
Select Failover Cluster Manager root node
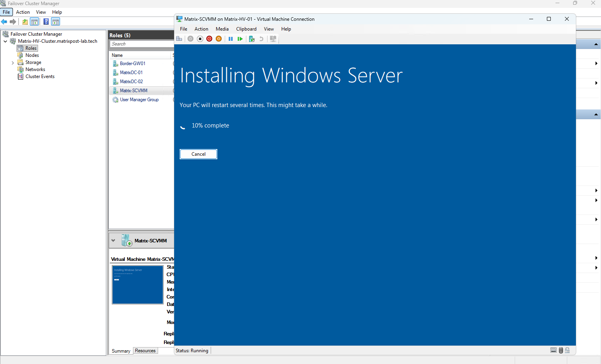click(36, 34)
